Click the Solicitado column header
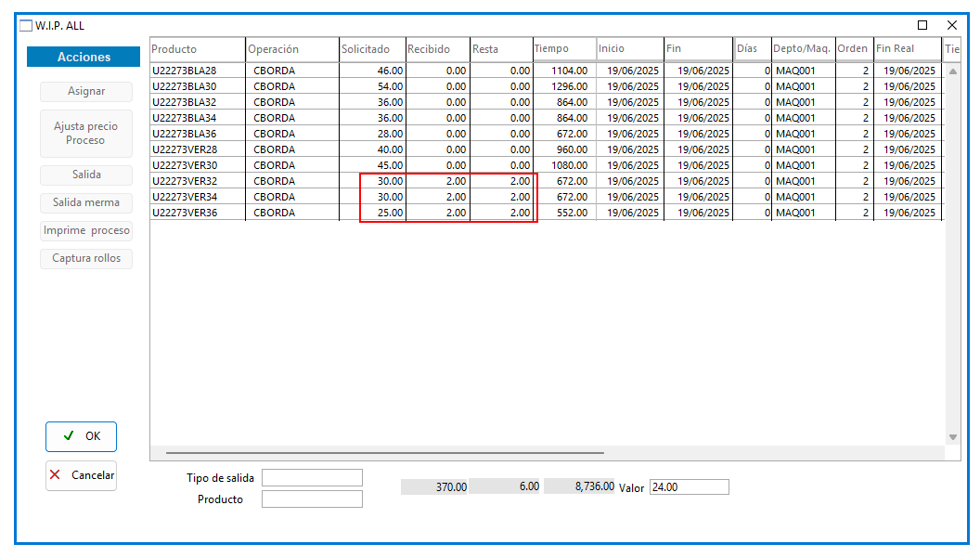Screen dimensions: 980x557 coord(373,49)
